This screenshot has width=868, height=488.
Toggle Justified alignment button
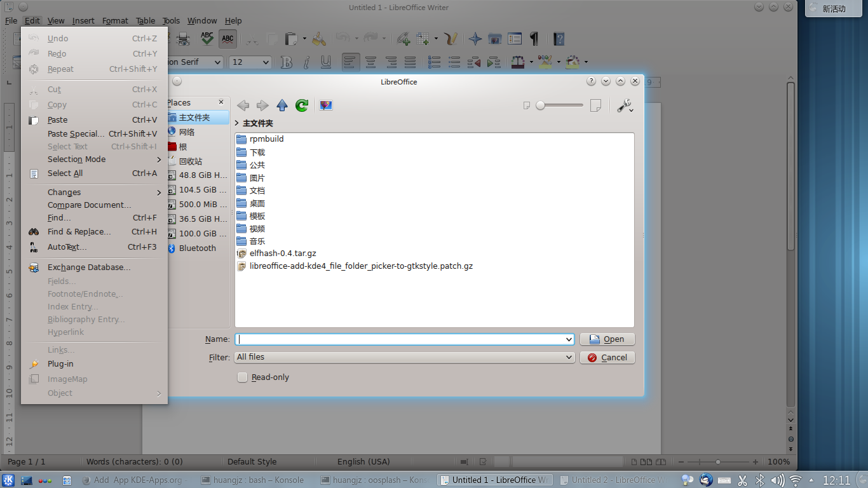(410, 62)
